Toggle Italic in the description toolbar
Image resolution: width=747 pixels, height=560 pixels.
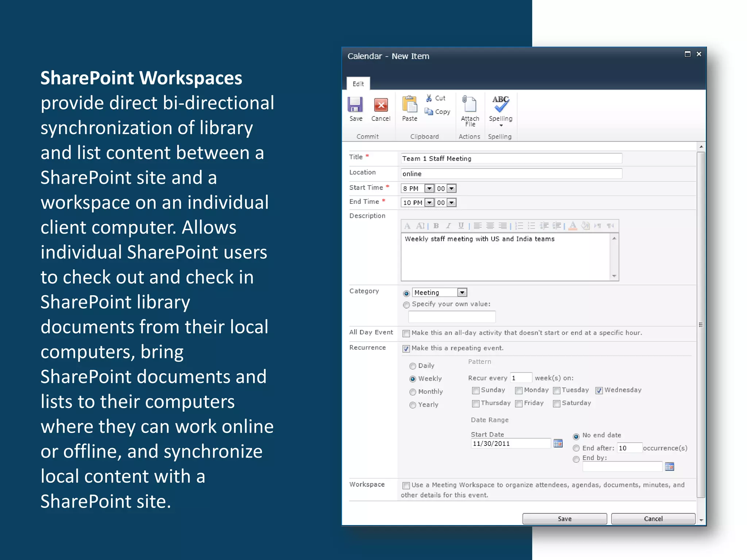[x=448, y=226]
